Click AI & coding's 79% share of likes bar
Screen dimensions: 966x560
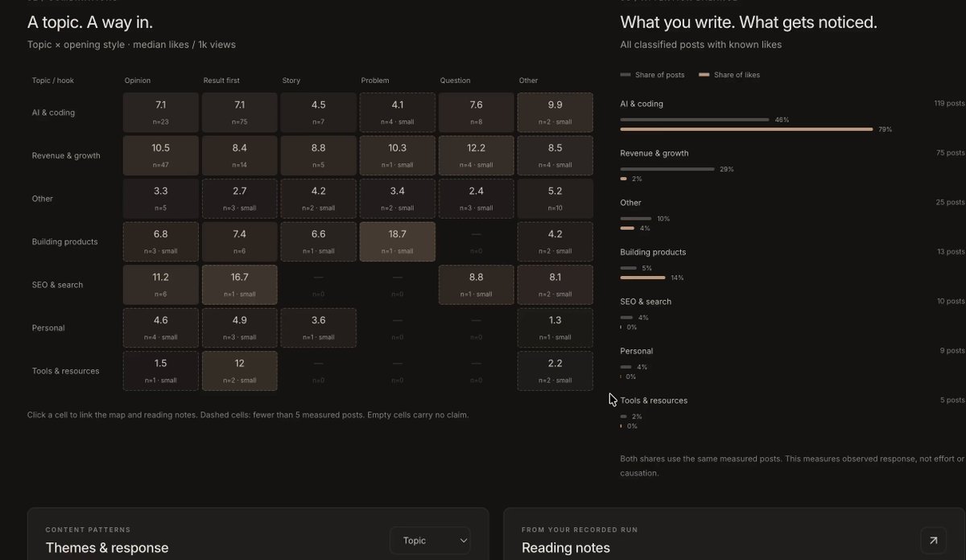[747, 129]
